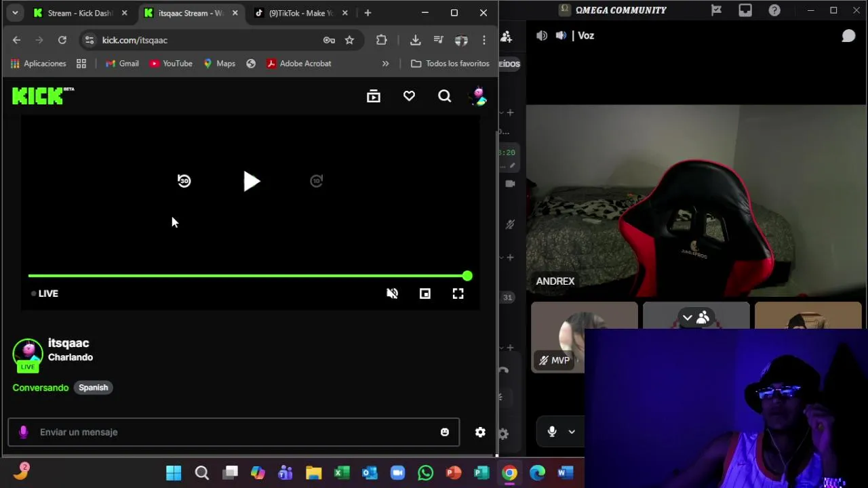Open Kick following heart icon

click(409, 96)
